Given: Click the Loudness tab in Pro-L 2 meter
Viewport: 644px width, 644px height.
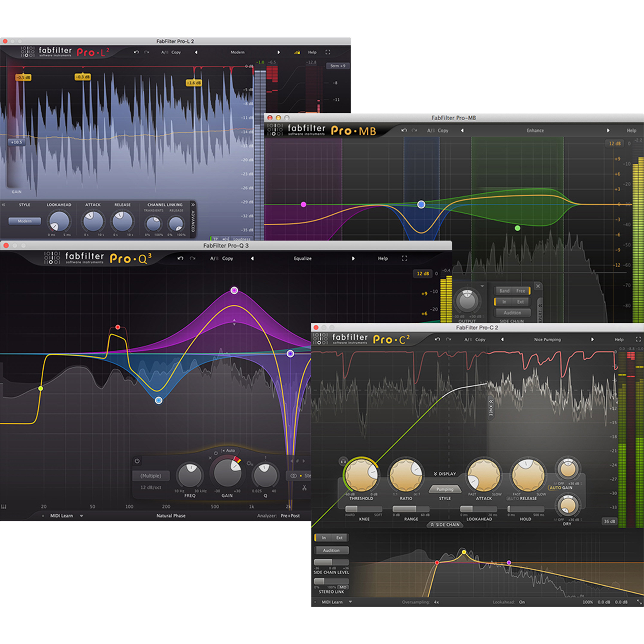Looking at the screenshot, I should pos(242,239).
